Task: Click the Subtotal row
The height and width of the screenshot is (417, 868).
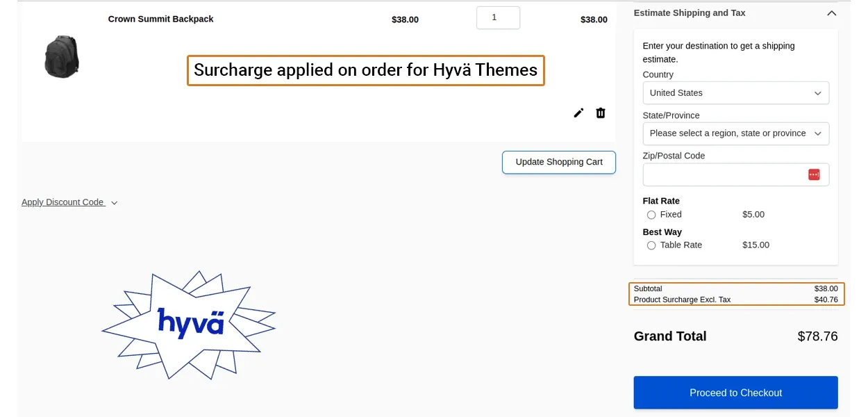Action: pyautogui.click(x=735, y=288)
